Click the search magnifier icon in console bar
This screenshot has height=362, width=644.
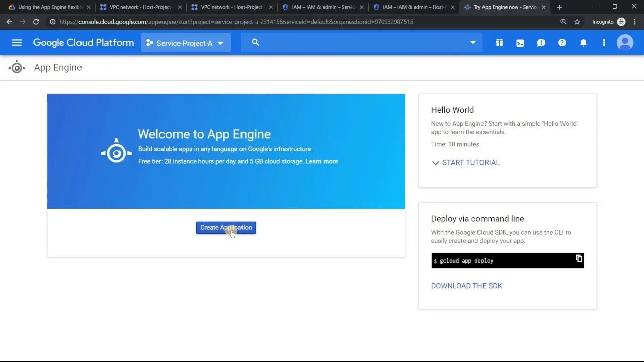255,43
